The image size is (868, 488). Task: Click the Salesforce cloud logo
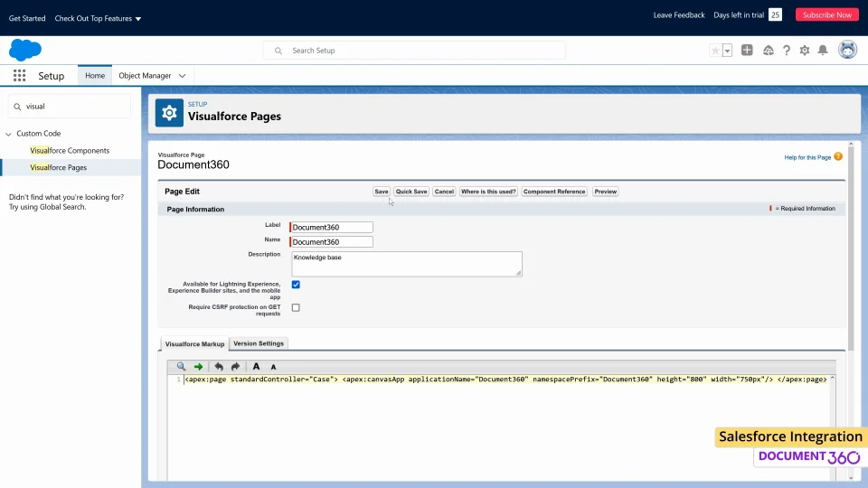coord(25,50)
